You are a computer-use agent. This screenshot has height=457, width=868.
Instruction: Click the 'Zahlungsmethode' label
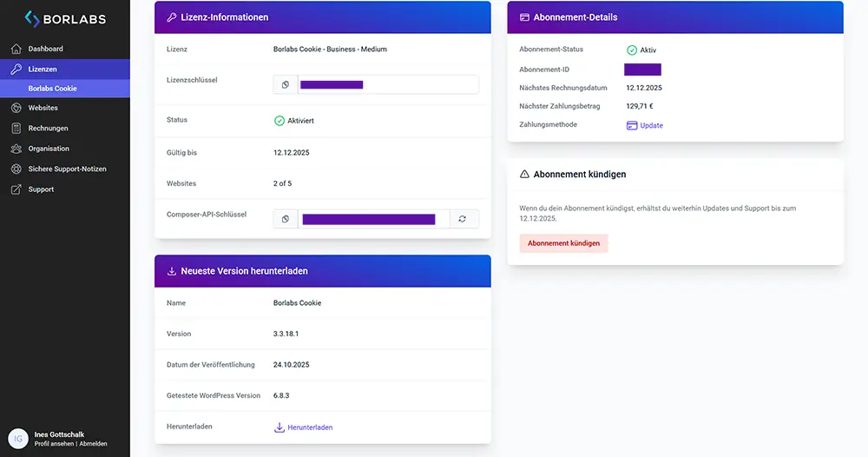click(x=548, y=124)
